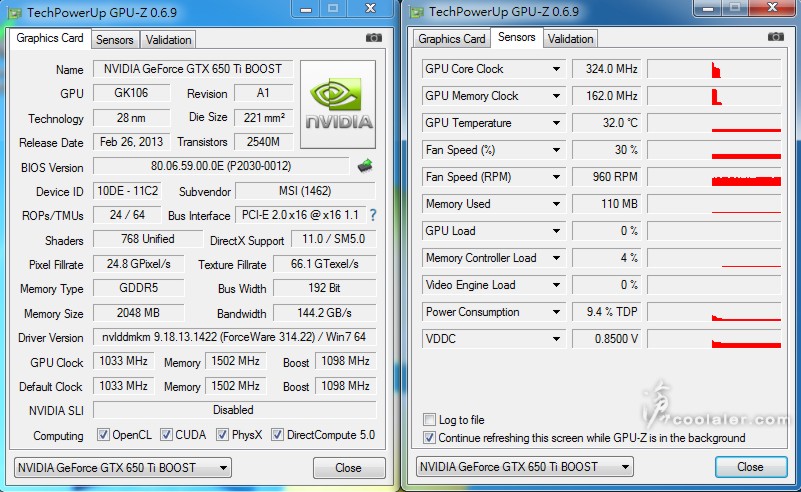
Task: Open GPU Core Clock sensor dropdown
Action: point(556,69)
